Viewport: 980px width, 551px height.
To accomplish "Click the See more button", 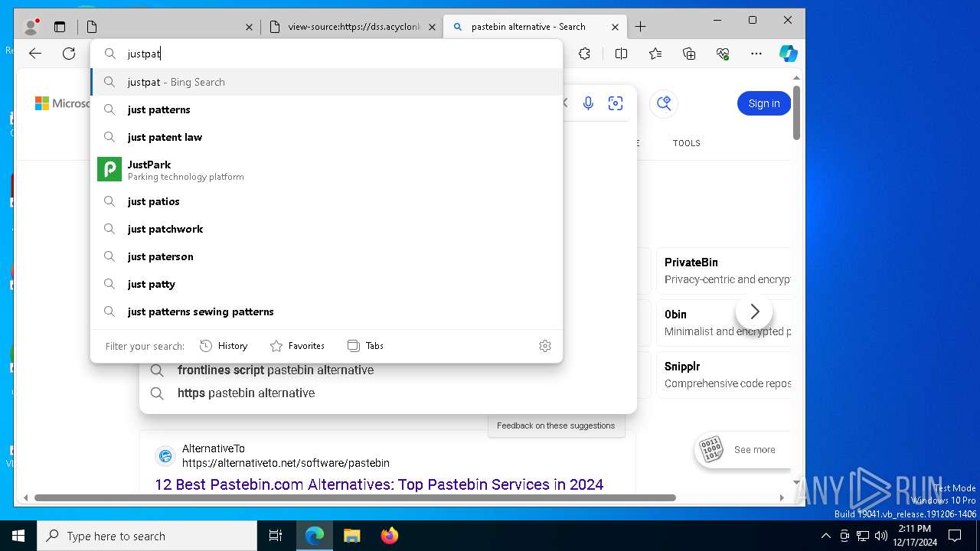I will tap(743, 450).
